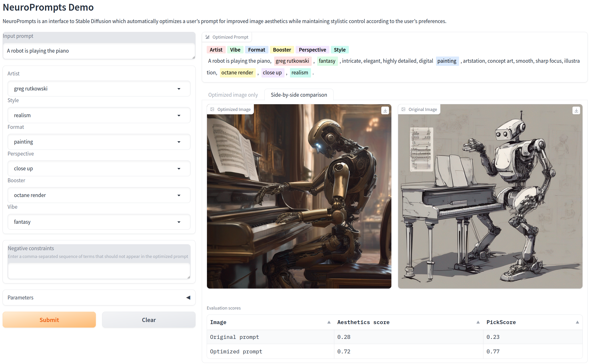Open the Vibe dropdown menu
The height and width of the screenshot is (364, 589).
pos(99,221)
